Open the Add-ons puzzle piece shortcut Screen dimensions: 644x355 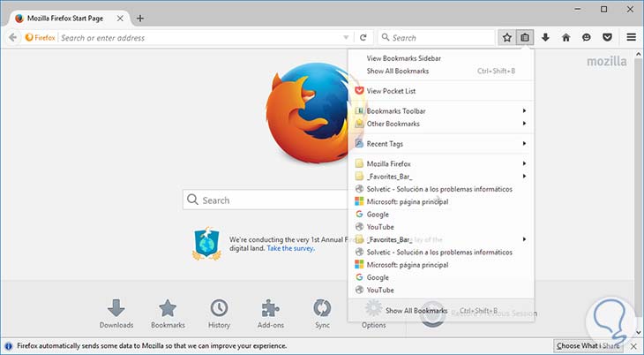(270, 313)
